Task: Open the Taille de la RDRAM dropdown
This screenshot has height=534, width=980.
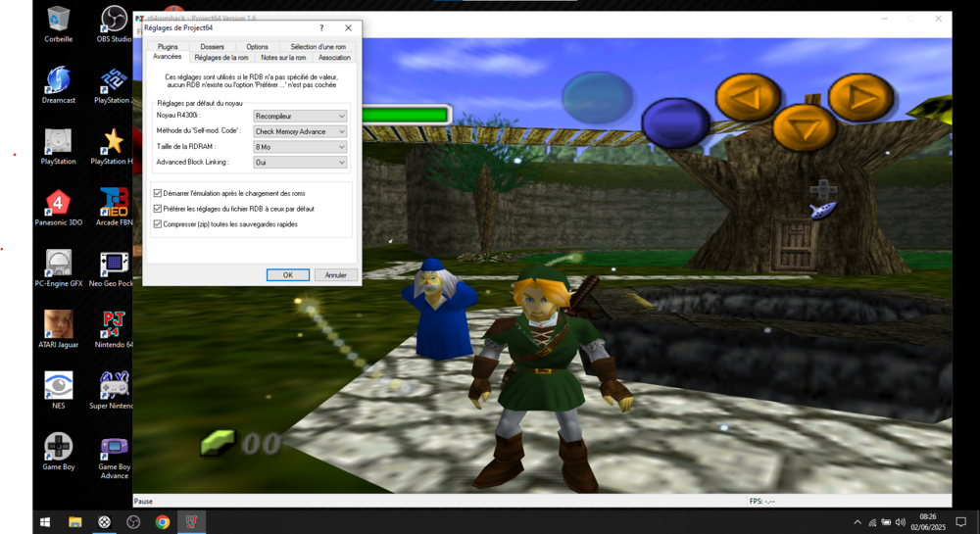Action: tap(300, 147)
